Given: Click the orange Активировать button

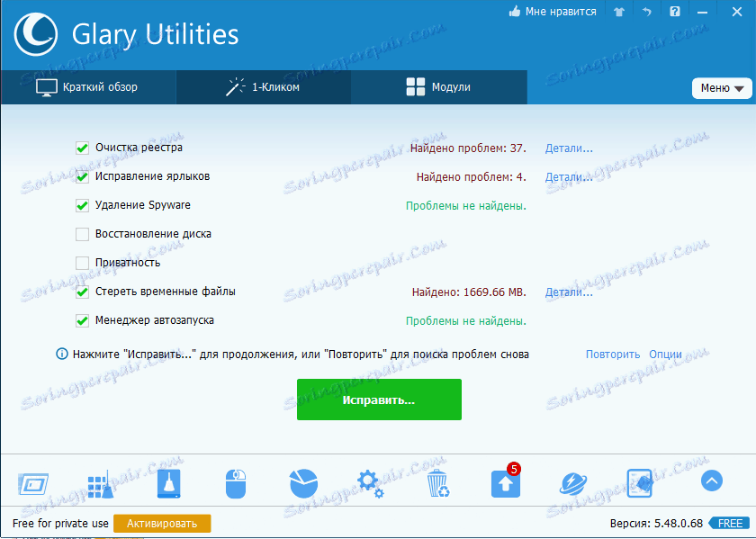Looking at the screenshot, I should 162,523.
